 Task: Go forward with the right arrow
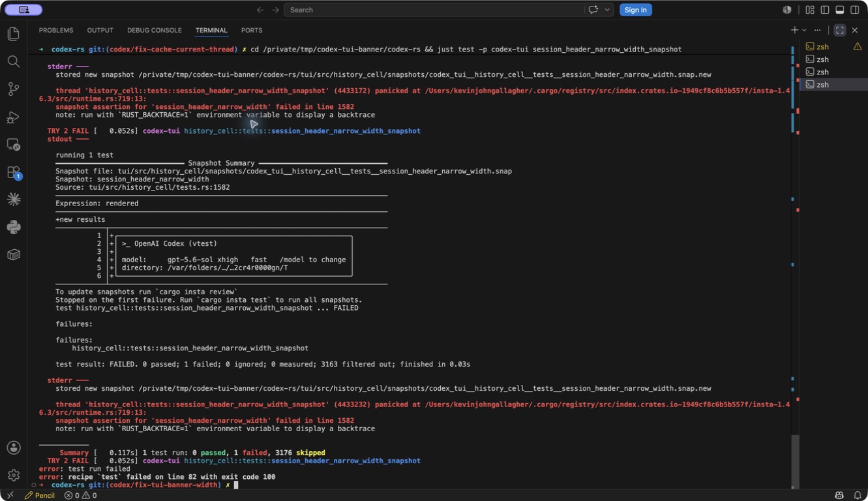tap(275, 10)
